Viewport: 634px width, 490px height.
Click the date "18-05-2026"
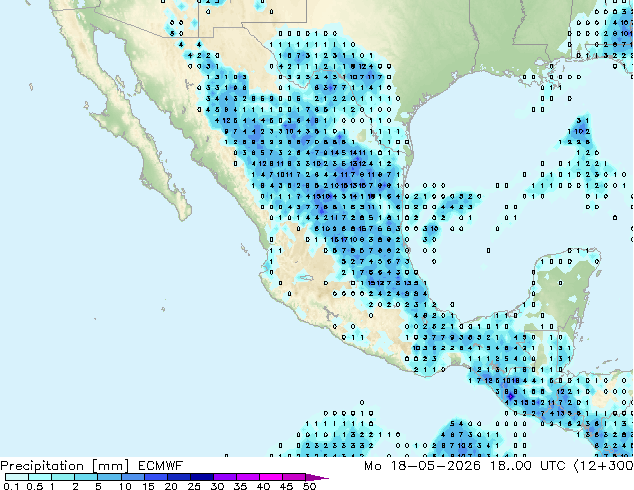(x=436, y=466)
